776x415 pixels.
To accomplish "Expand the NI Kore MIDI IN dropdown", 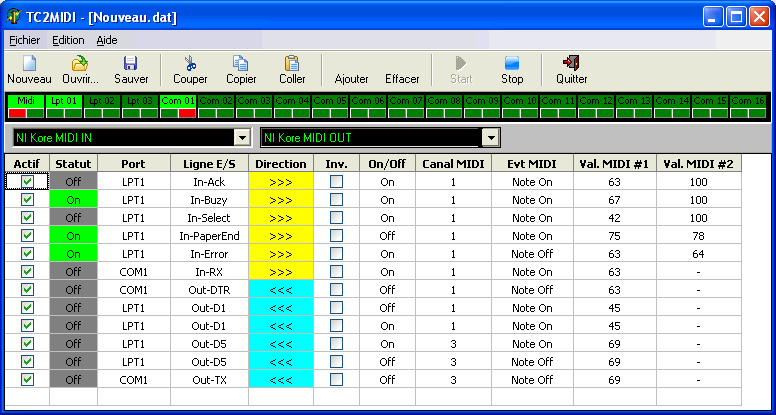I will click(241, 137).
